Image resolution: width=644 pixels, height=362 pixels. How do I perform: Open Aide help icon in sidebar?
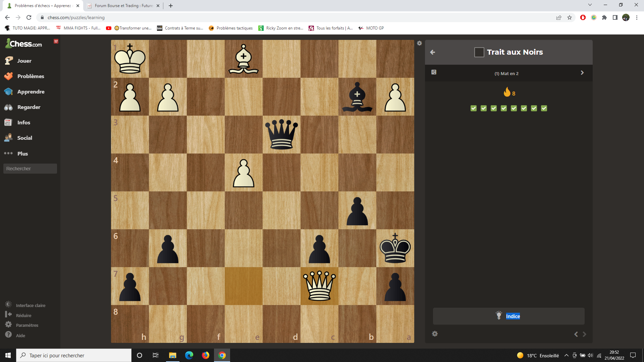[8, 335]
